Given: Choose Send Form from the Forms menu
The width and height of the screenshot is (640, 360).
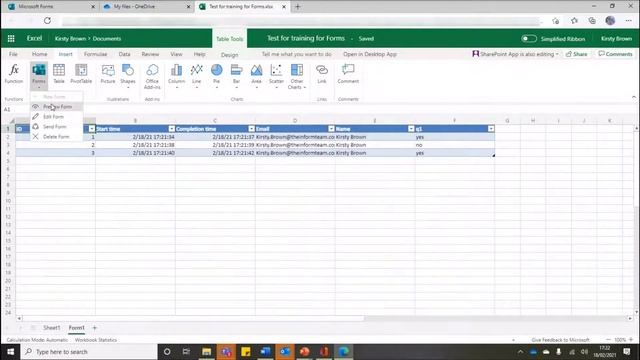Looking at the screenshot, I should pyautogui.click(x=57, y=127).
